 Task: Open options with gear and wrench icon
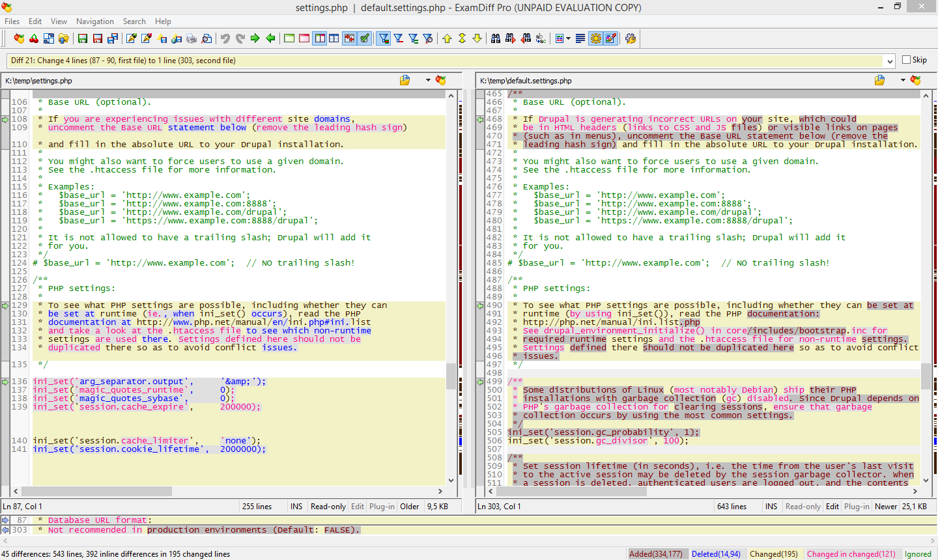(630, 39)
